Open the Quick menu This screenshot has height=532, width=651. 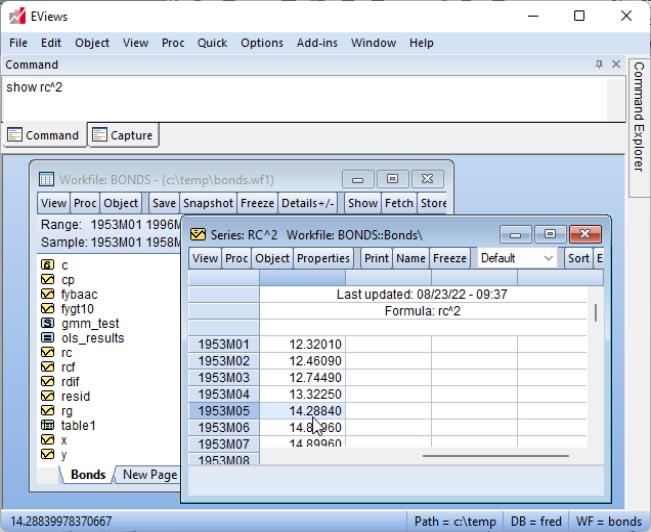tap(212, 43)
